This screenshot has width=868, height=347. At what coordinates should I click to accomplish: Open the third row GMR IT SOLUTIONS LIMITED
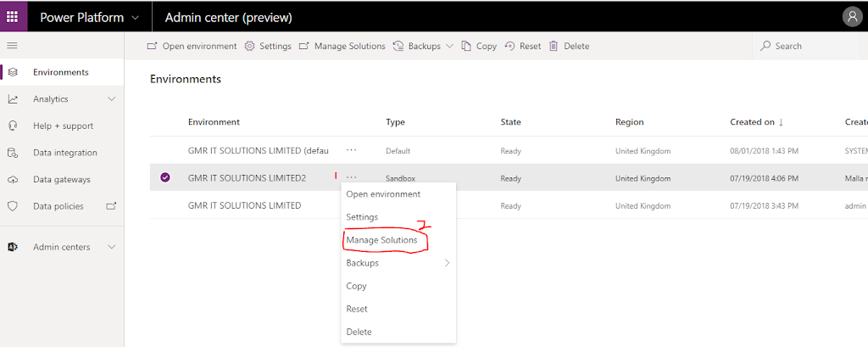point(245,205)
